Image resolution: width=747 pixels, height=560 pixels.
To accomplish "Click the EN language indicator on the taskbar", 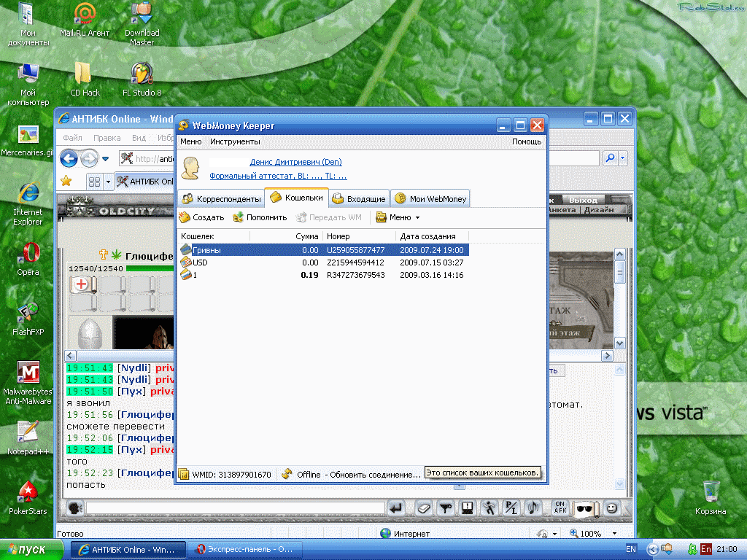I will click(x=631, y=549).
